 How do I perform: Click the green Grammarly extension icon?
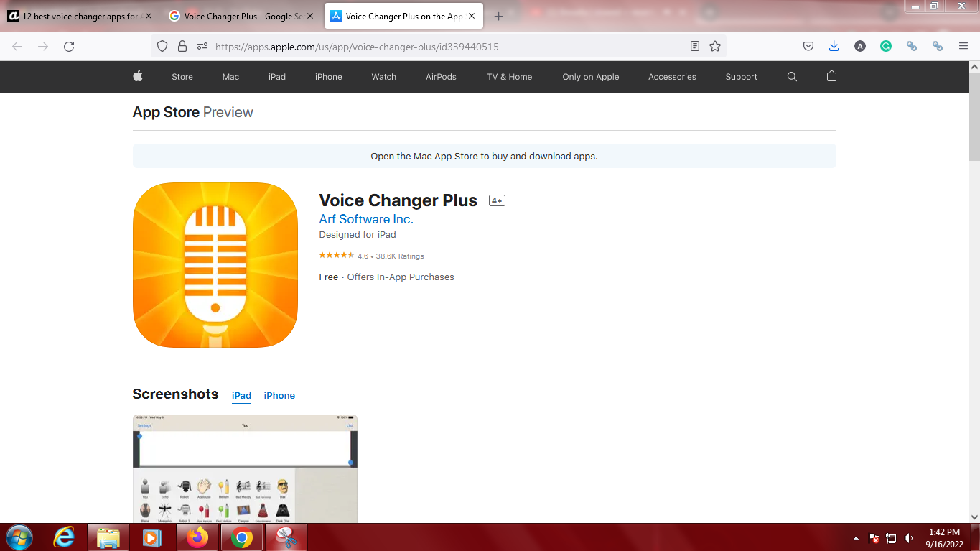(886, 46)
